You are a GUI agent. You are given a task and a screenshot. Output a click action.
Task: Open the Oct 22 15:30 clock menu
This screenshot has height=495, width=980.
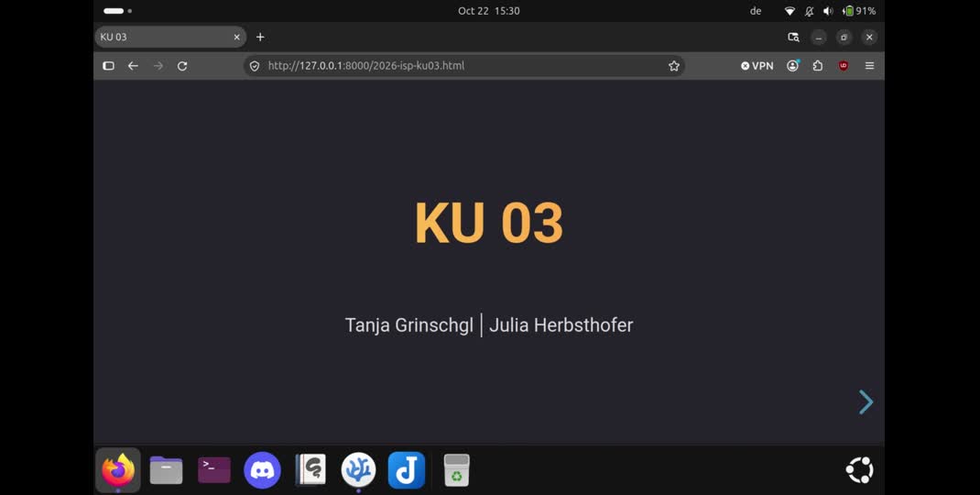pyautogui.click(x=489, y=11)
